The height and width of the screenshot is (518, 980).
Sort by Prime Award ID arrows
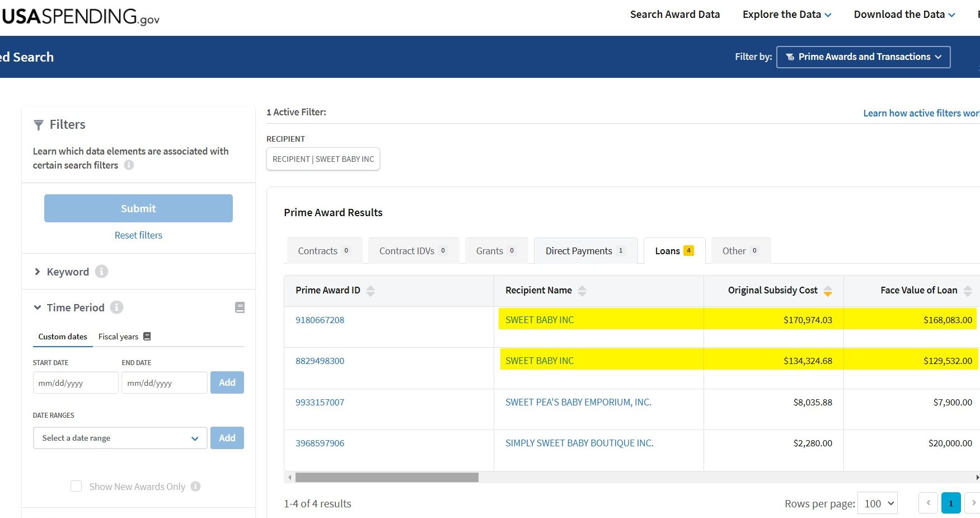click(x=371, y=291)
